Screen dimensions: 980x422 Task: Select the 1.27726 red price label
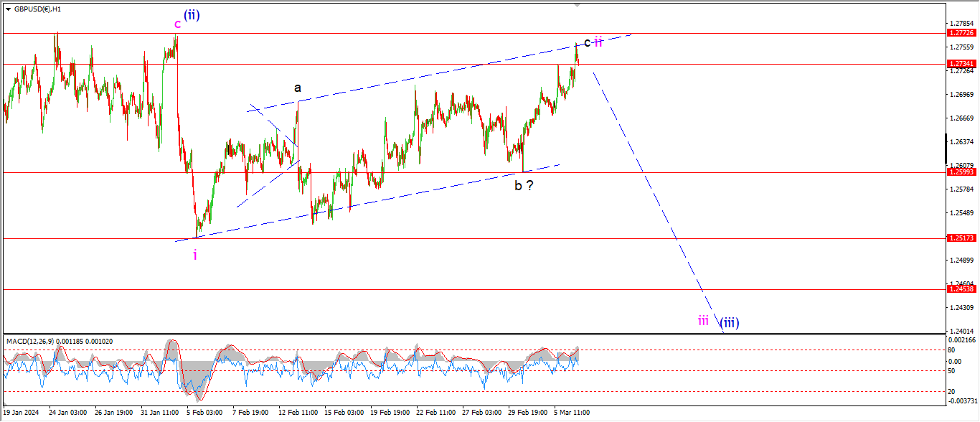coord(961,33)
